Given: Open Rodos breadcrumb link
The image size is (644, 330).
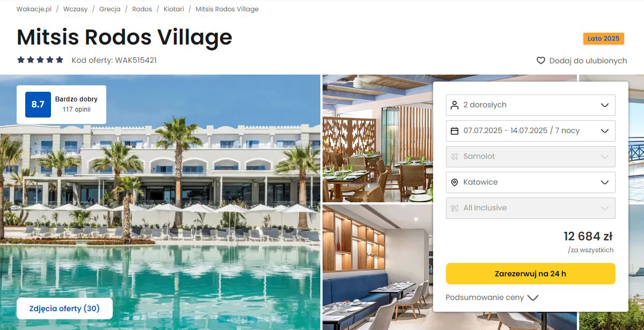Looking at the screenshot, I should pos(142,9).
